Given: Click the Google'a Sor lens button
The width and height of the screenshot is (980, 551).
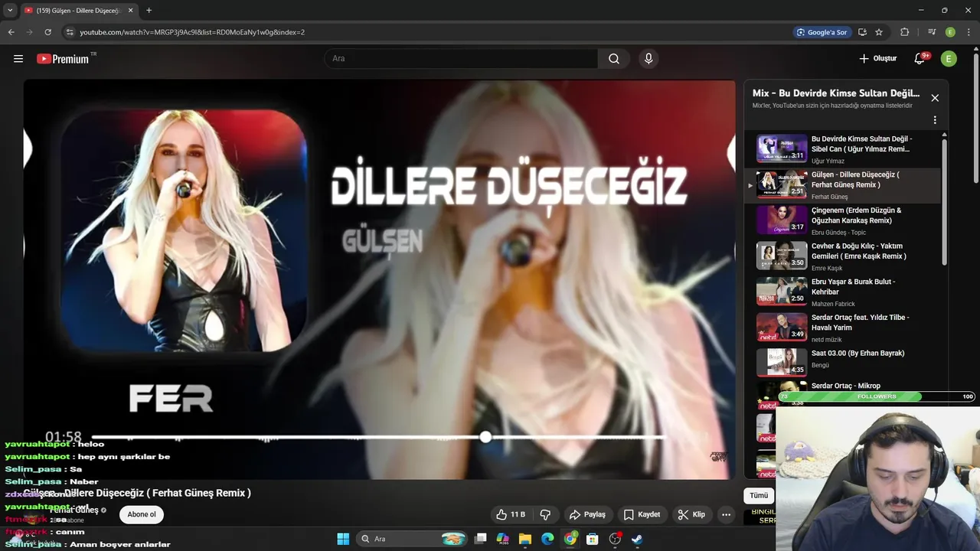Looking at the screenshot, I should (x=822, y=32).
